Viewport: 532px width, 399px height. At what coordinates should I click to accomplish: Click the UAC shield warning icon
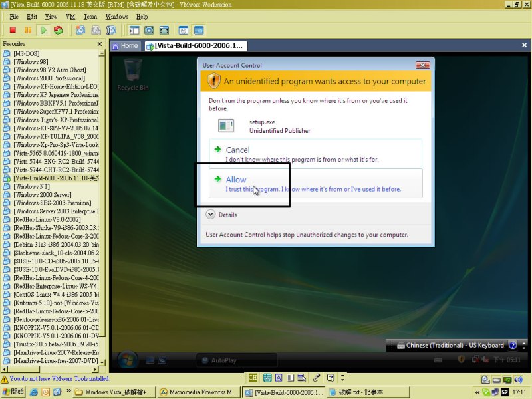[x=213, y=81]
